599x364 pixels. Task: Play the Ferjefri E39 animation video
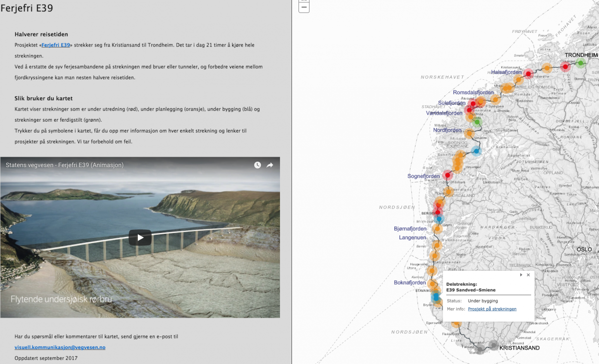140,237
